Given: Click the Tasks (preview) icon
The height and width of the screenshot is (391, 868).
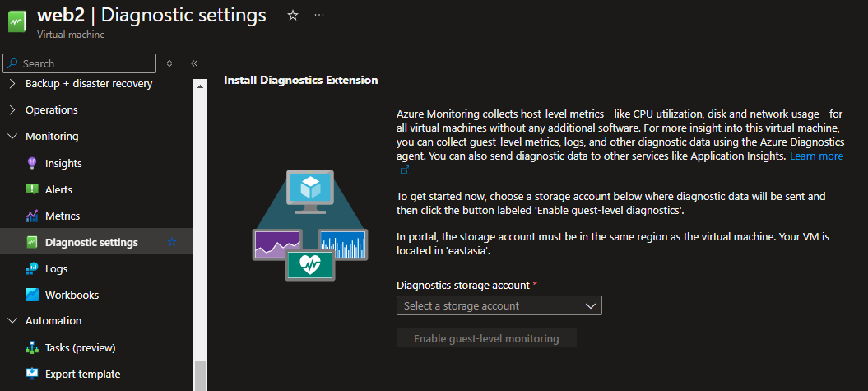Looking at the screenshot, I should click(32, 348).
